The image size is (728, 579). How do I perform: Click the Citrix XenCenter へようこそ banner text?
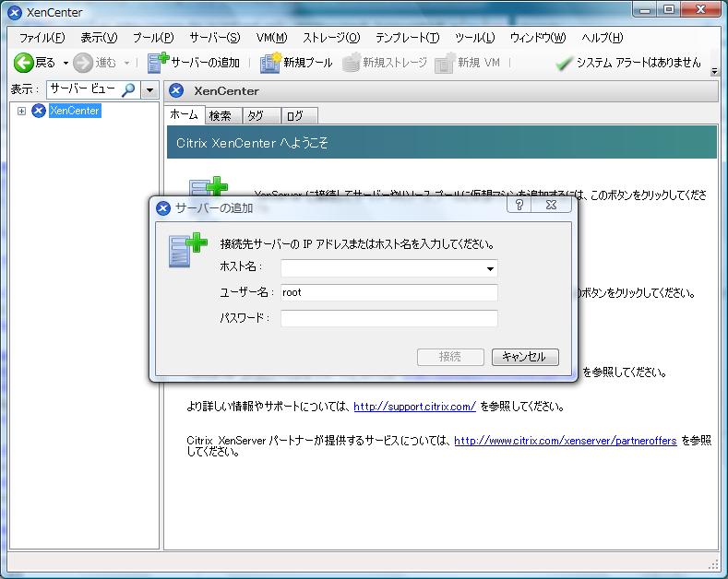click(252, 142)
